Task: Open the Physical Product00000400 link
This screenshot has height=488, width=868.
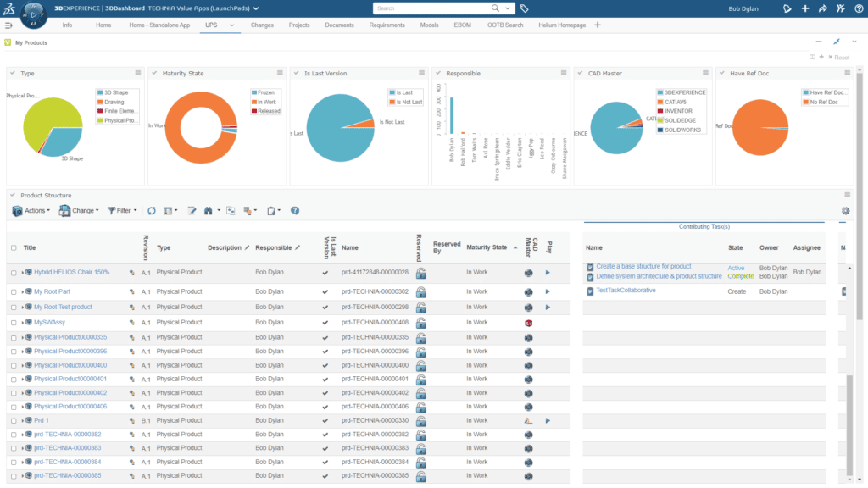Action: point(70,365)
